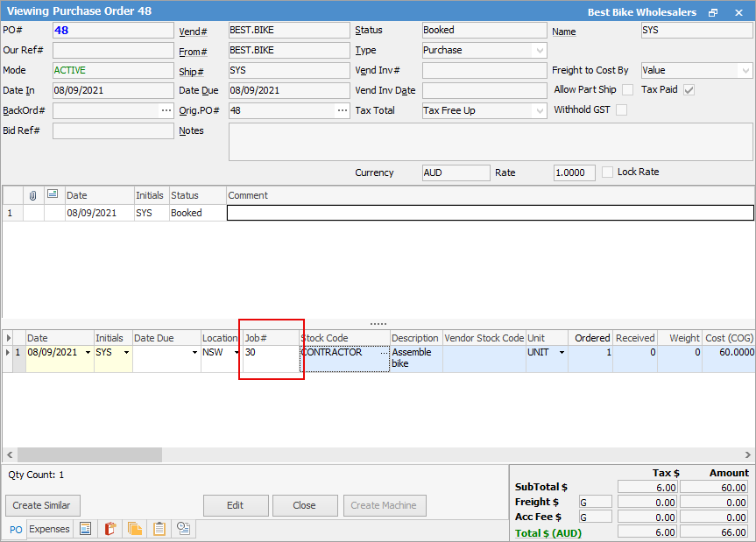Expand the Type dropdown

(539, 51)
